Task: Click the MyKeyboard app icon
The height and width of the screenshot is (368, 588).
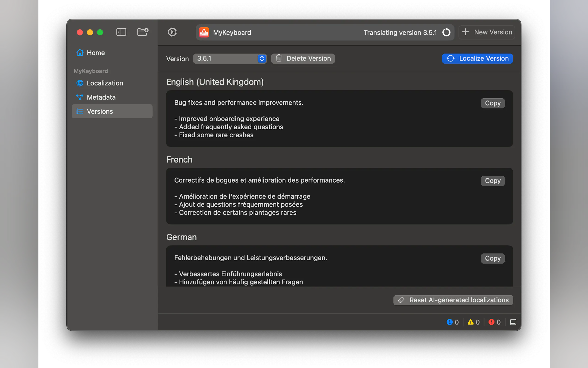Action: [204, 32]
